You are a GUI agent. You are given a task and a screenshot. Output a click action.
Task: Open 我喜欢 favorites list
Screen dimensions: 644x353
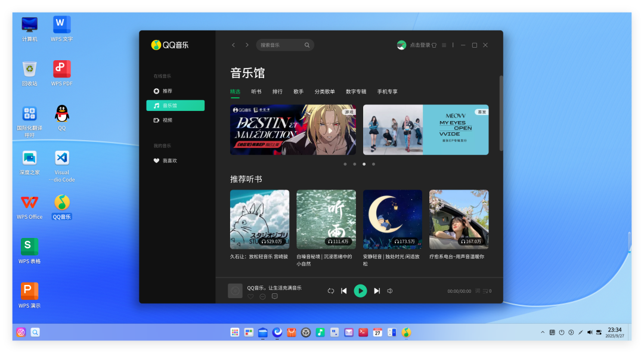point(175,160)
